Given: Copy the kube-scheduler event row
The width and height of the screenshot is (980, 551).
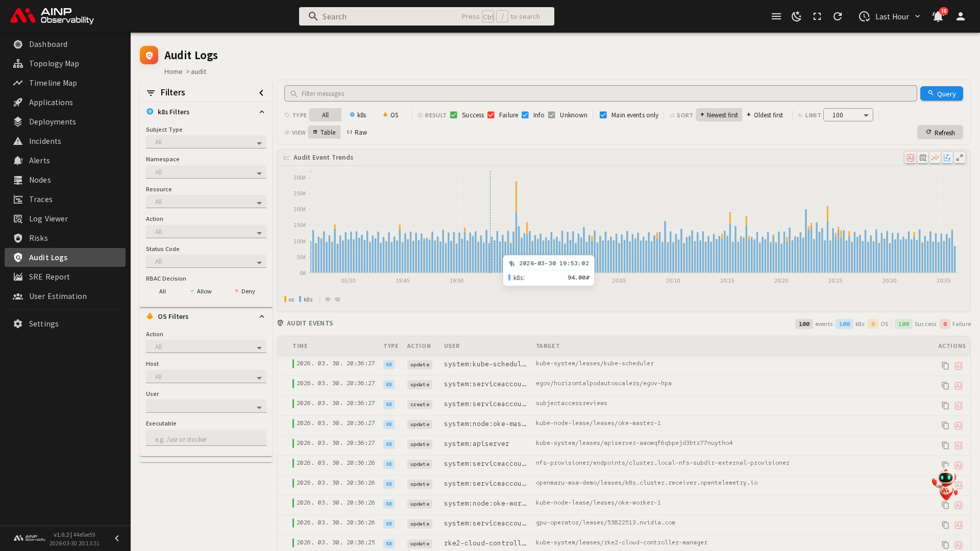Looking at the screenshot, I should [x=945, y=366].
